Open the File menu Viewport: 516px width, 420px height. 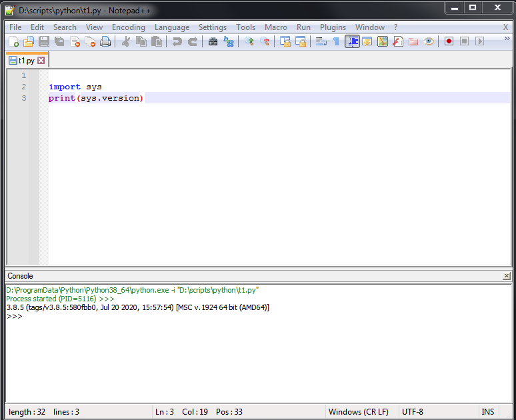15,27
